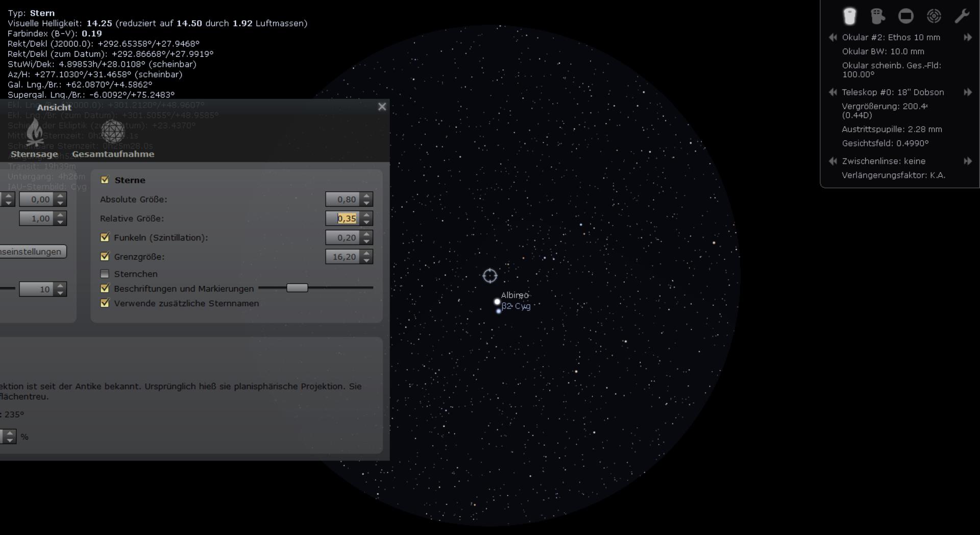Increase Grenzgröße 16,20 with up arrow
The width and height of the screenshot is (980, 535).
tap(366, 253)
